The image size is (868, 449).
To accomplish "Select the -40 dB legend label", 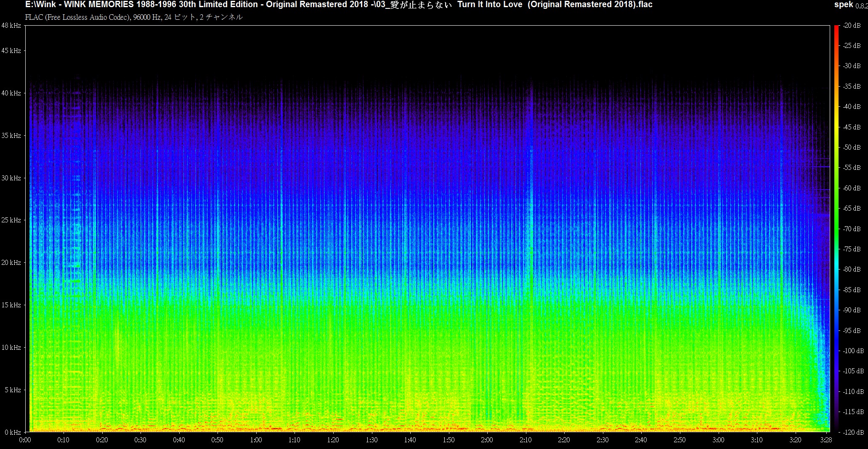I will click(x=852, y=106).
